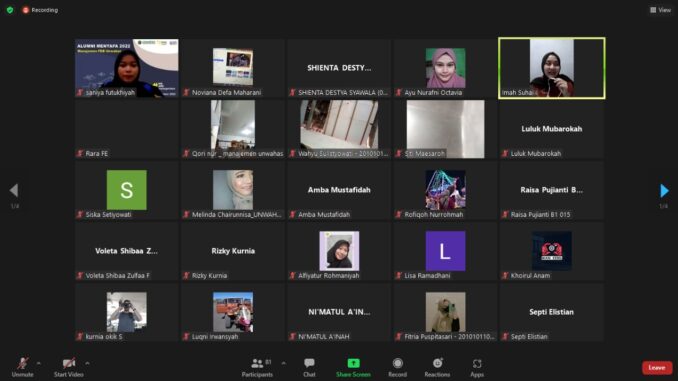Viewport: 678px width, 381px height.
Task: Select the highlighted active speaker tile
Action: click(x=552, y=68)
